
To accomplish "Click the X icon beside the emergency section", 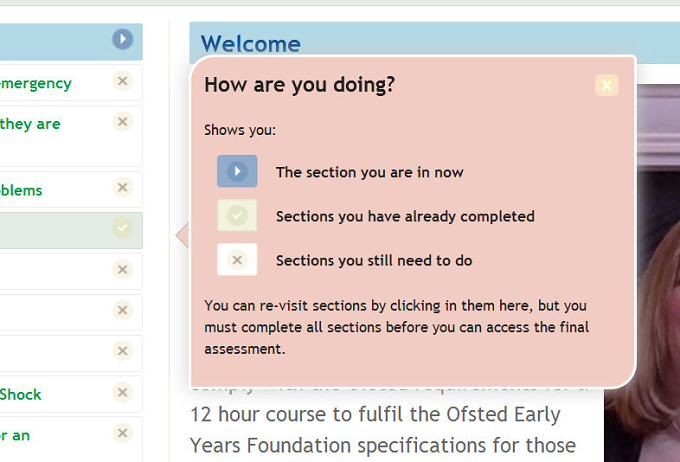I will point(123,81).
